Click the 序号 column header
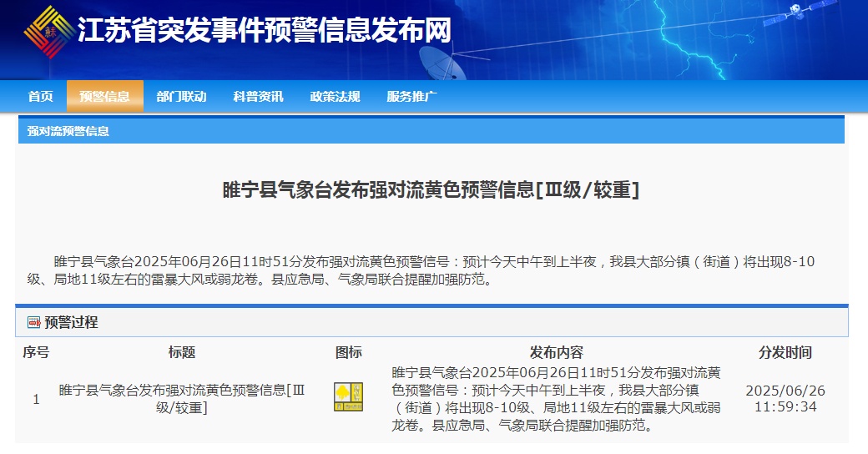The width and height of the screenshot is (868, 454). tap(36, 352)
